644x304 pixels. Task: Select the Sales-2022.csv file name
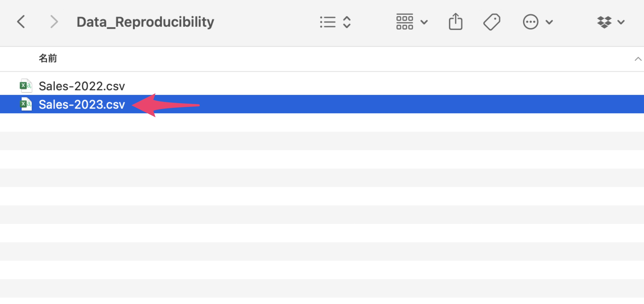click(82, 86)
